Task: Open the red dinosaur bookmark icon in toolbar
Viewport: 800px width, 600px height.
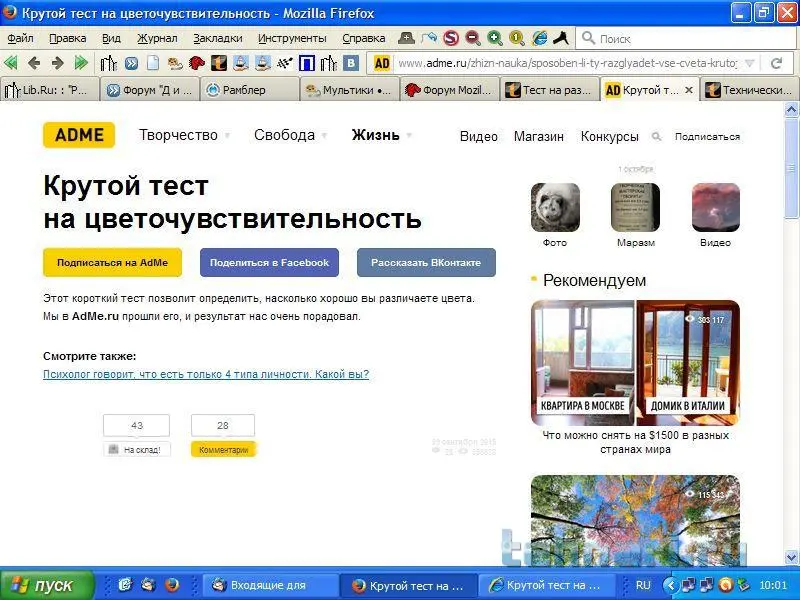Action: (x=197, y=63)
